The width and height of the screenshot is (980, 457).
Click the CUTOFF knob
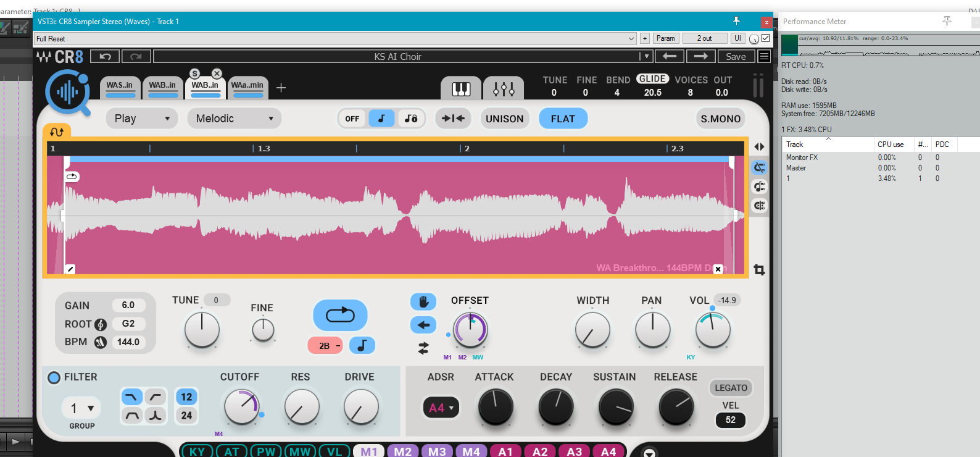click(x=241, y=407)
